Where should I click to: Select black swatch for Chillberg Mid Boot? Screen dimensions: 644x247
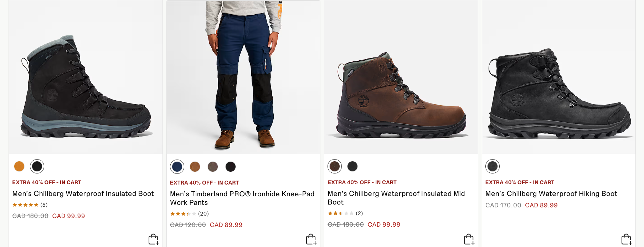coord(352,166)
